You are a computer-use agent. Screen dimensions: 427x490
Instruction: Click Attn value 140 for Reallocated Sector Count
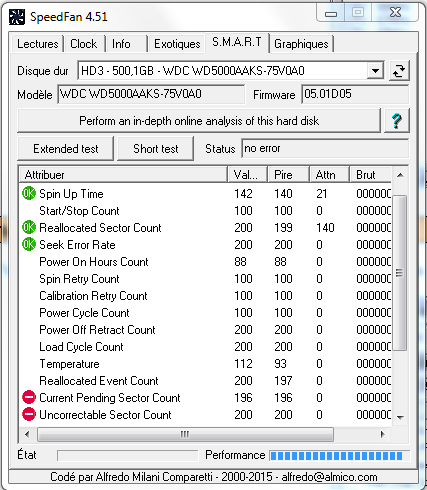coord(325,228)
